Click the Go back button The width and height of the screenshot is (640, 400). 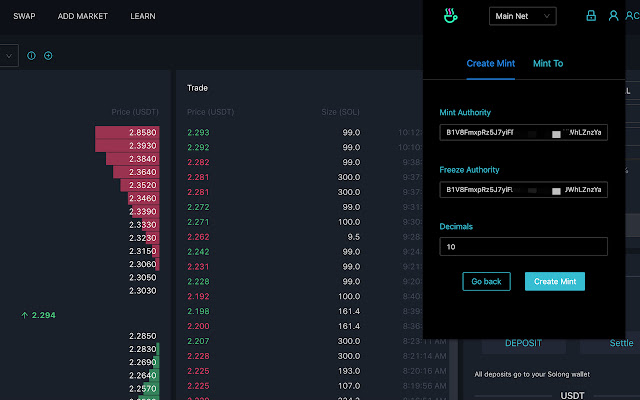486,281
